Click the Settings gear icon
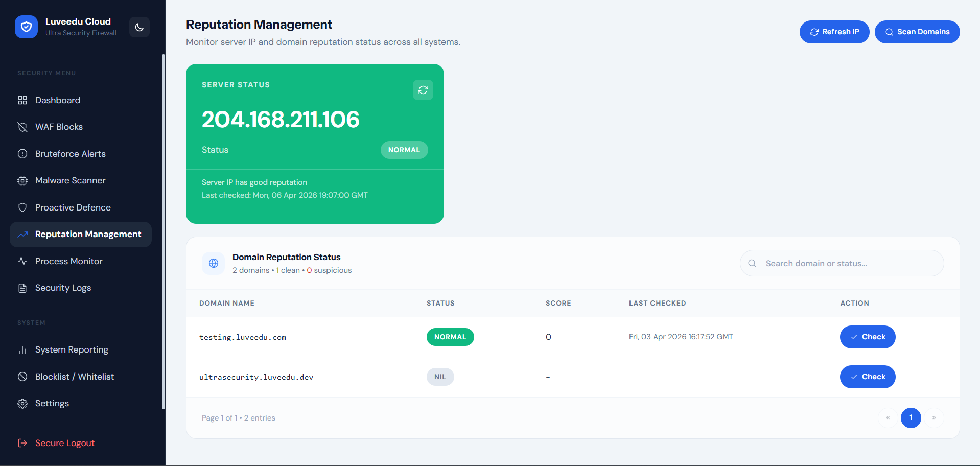The height and width of the screenshot is (466, 980). 22,404
